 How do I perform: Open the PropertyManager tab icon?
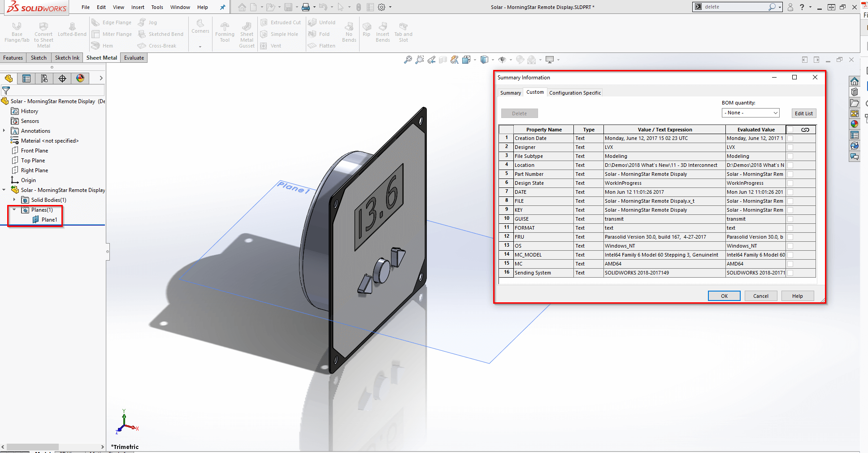(26, 78)
